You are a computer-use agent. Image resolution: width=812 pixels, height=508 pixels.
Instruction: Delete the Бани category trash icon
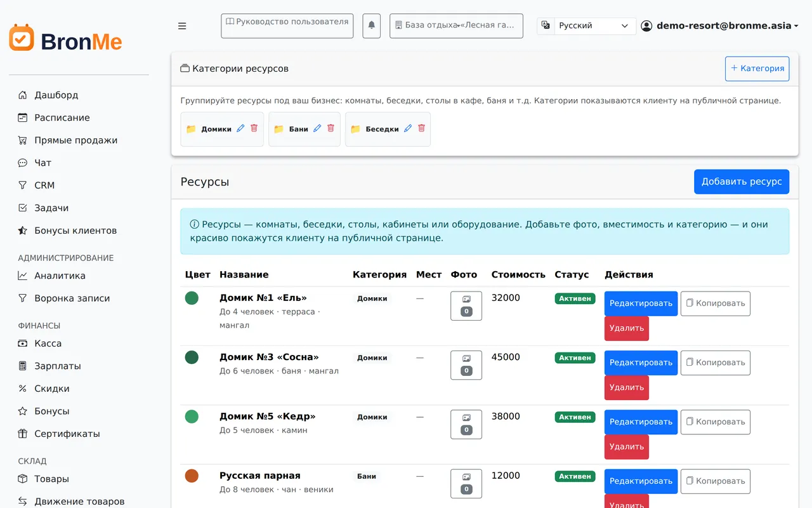click(x=331, y=128)
